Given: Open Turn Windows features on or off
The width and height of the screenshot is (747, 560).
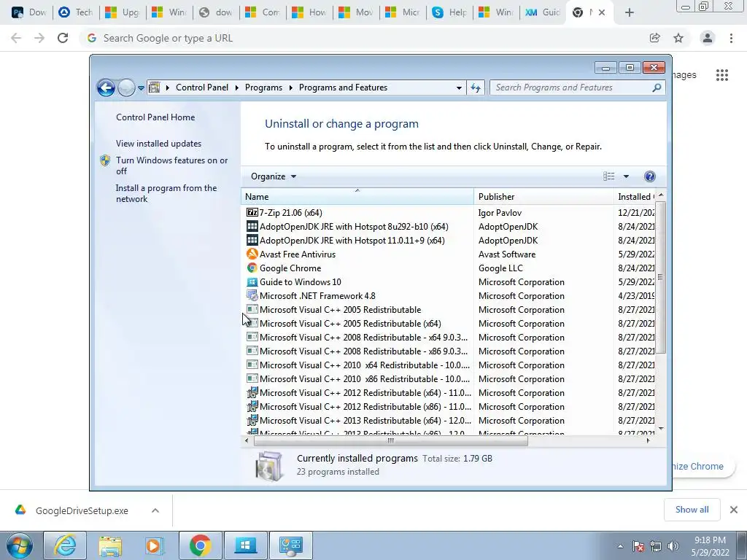Looking at the screenshot, I should (171, 166).
